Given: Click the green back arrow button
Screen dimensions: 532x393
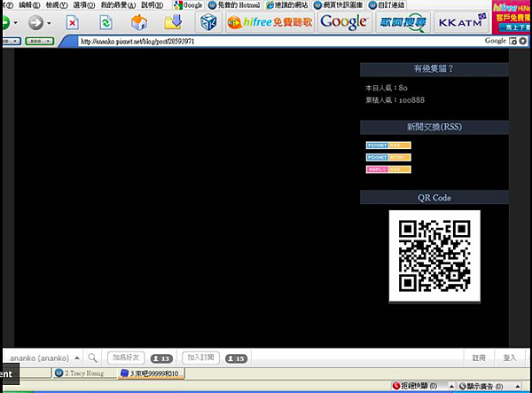Looking at the screenshot, I should (5, 23).
